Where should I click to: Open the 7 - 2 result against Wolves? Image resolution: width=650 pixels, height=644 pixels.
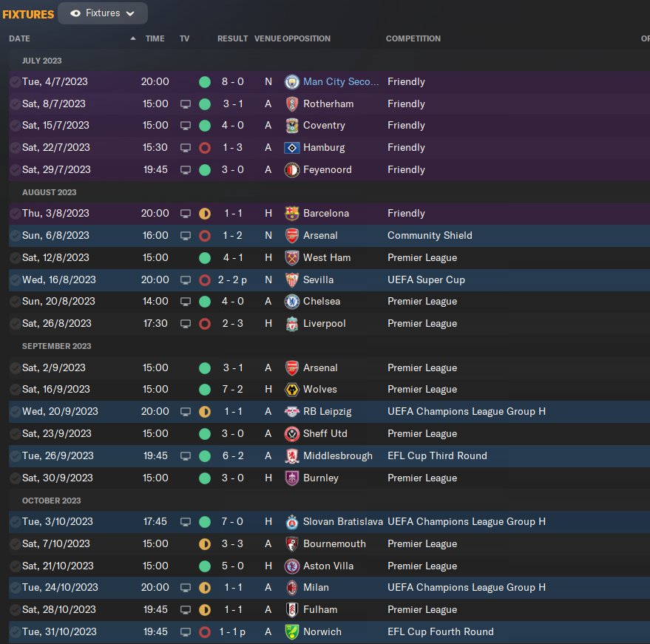231,389
